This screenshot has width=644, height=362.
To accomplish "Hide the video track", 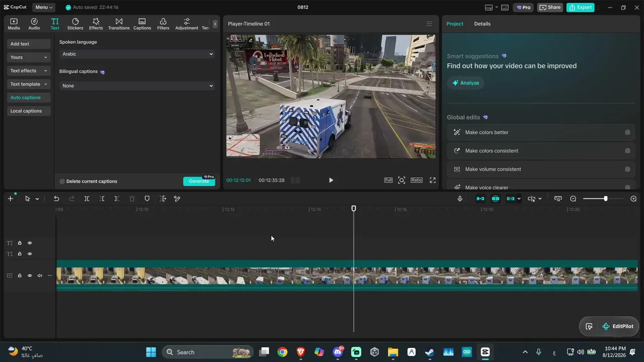I will [x=30, y=276].
